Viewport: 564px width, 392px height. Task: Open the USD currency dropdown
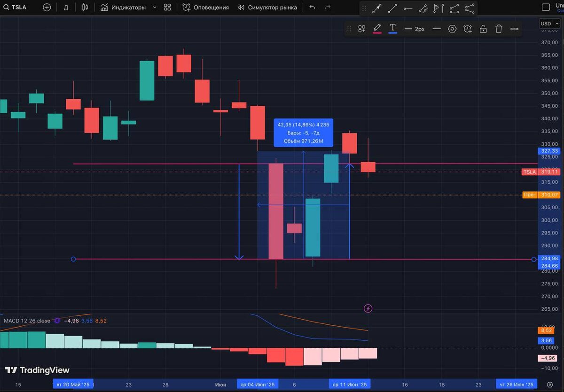[549, 24]
